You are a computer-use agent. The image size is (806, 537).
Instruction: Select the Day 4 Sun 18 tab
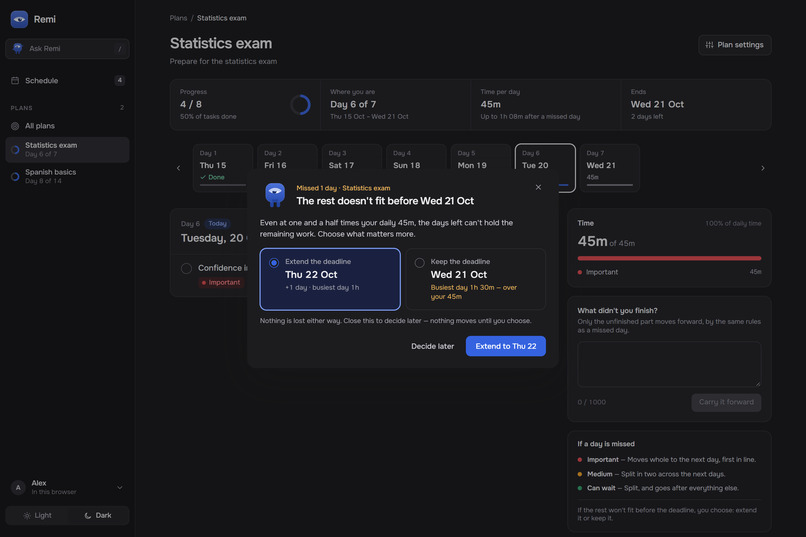point(416,158)
